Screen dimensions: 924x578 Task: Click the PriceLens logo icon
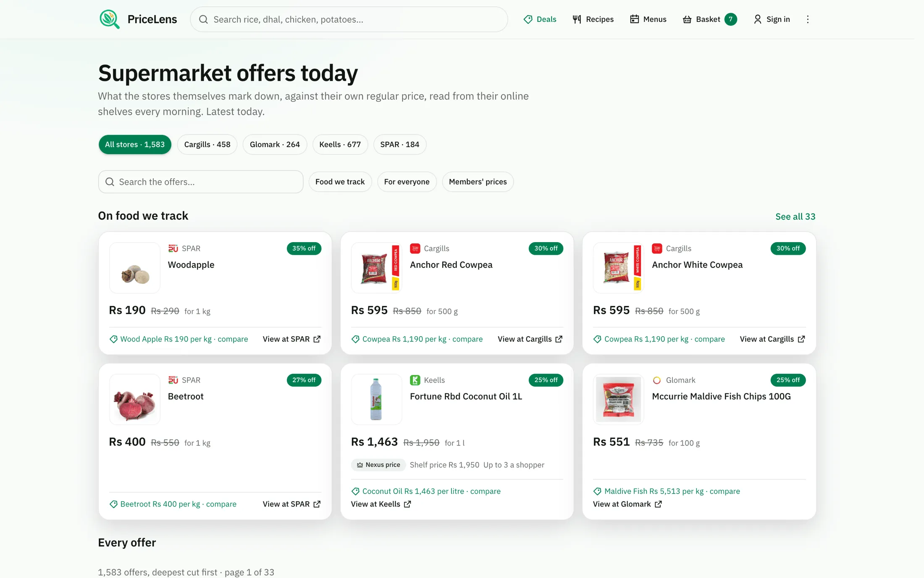pyautogui.click(x=109, y=19)
